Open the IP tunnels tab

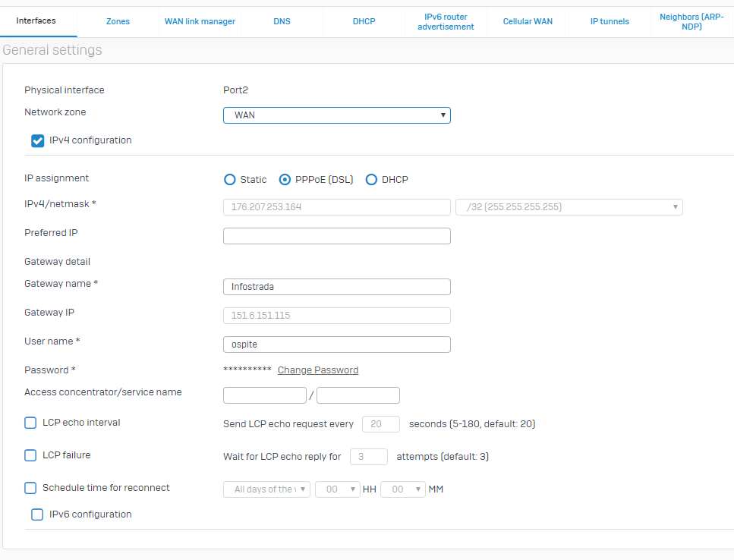pos(610,21)
